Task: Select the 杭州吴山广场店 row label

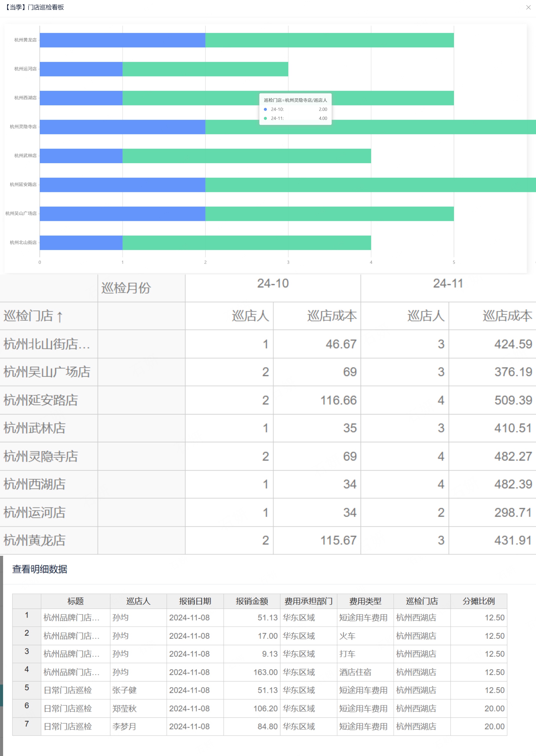Action: coord(47,372)
